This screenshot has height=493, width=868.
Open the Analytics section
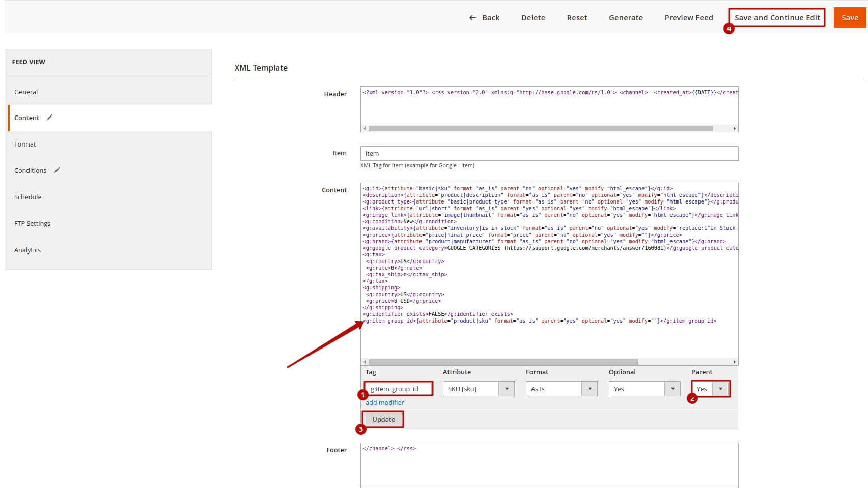(x=27, y=250)
